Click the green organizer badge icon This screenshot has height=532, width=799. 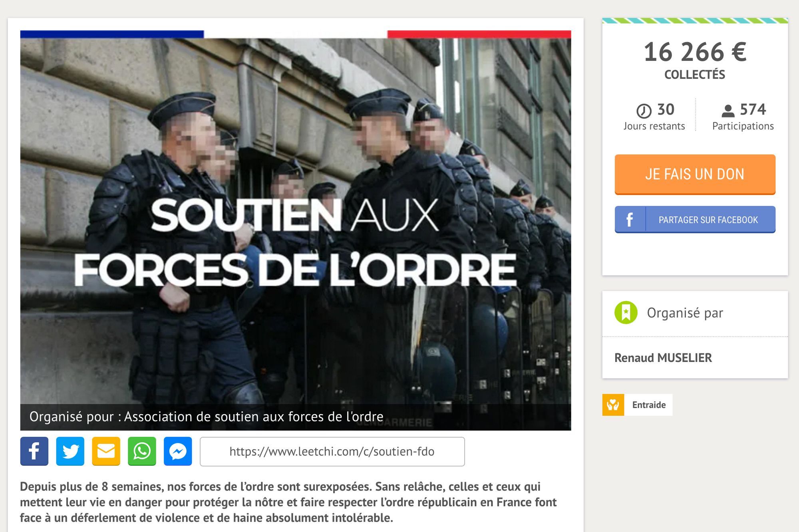click(x=626, y=312)
